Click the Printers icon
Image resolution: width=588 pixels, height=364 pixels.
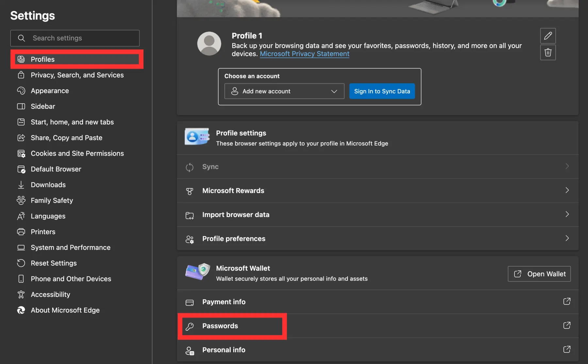pyautogui.click(x=21, y=232)
